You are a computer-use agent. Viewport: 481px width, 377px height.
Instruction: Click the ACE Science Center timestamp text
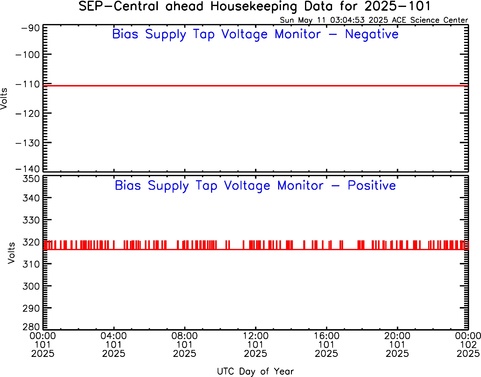click(374, 20)
